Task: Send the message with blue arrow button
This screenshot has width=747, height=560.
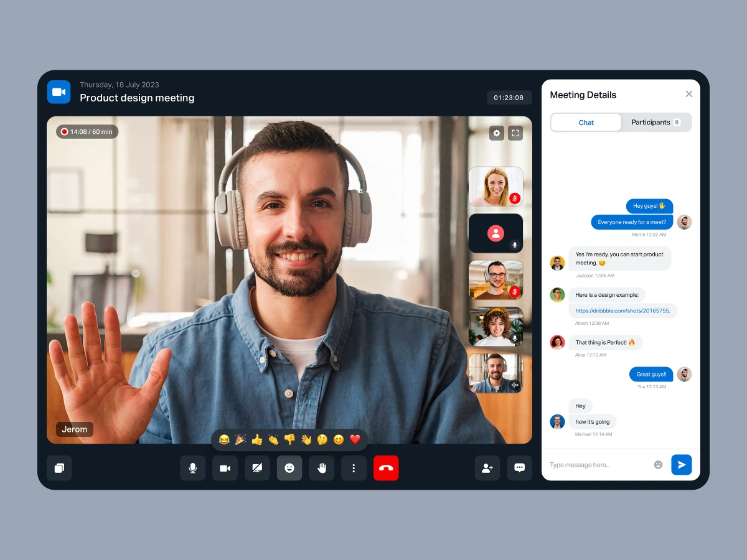Action: pos(681,465)
